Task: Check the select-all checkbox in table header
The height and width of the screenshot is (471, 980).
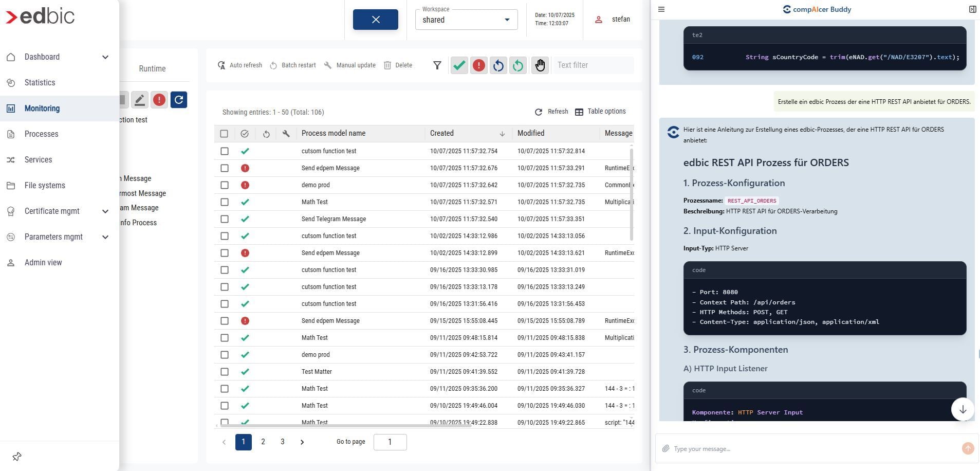Action: [x=224, y=134]
